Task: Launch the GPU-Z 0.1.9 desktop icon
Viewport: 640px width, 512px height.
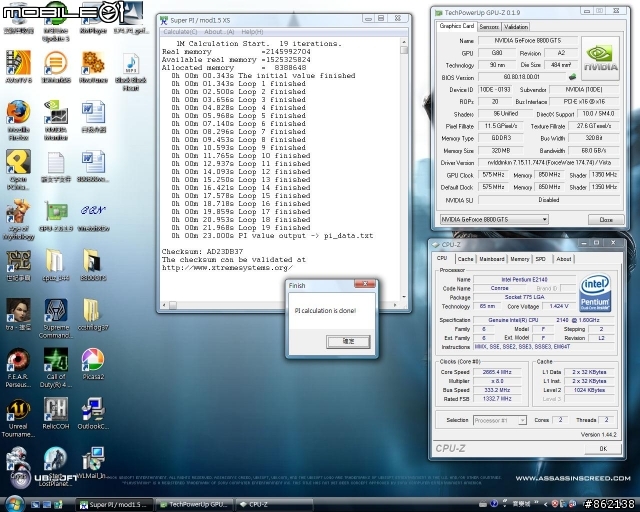Action: [x=56, y=216]
